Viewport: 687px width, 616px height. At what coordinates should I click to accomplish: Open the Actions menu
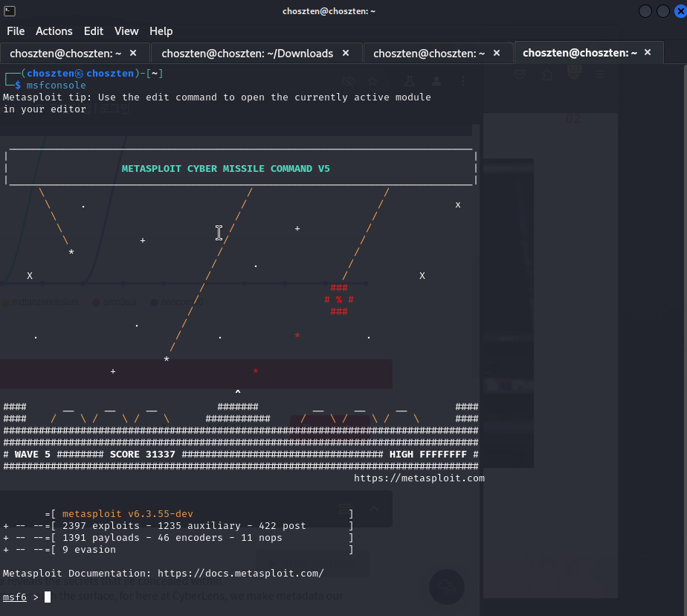pos(54,31)
